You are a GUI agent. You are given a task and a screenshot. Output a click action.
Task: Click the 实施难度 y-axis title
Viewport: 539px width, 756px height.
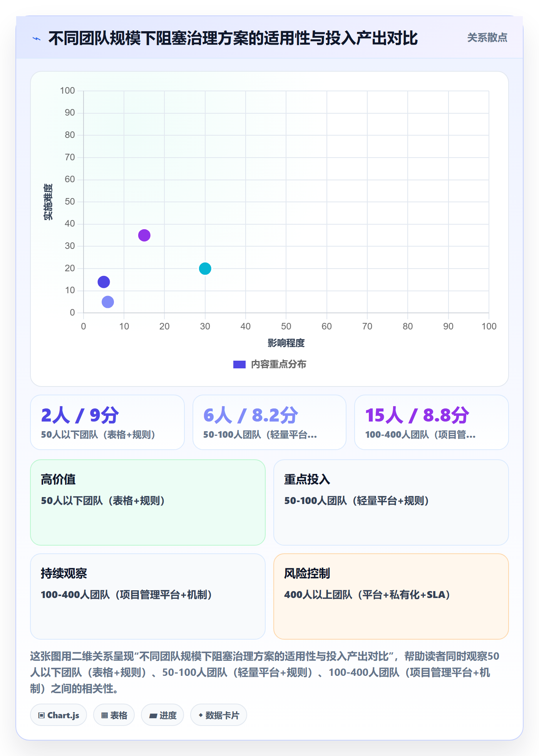48,202
